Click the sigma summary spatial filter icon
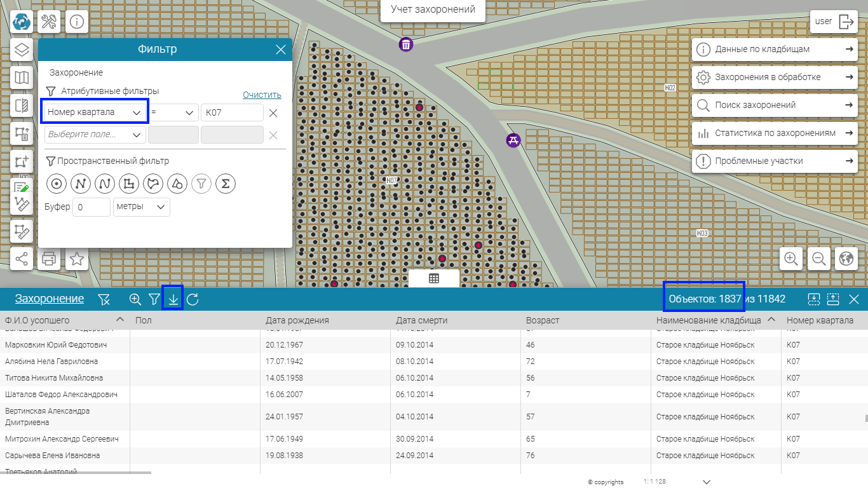Viewport: 868px width, 488px height. [x=226, y=184]
